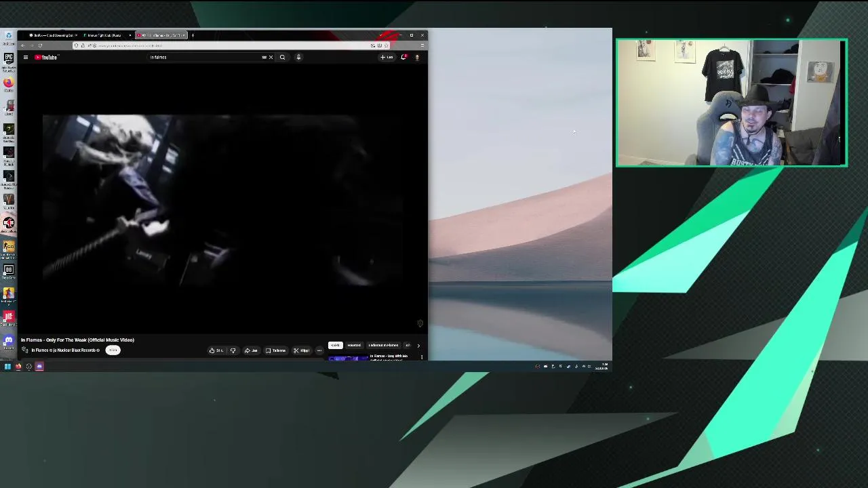Clear the YouTube search box with the X
Image resolution: width=868 pixels, height=488 pixels.
pyautogui.click(x=271, y=58)
